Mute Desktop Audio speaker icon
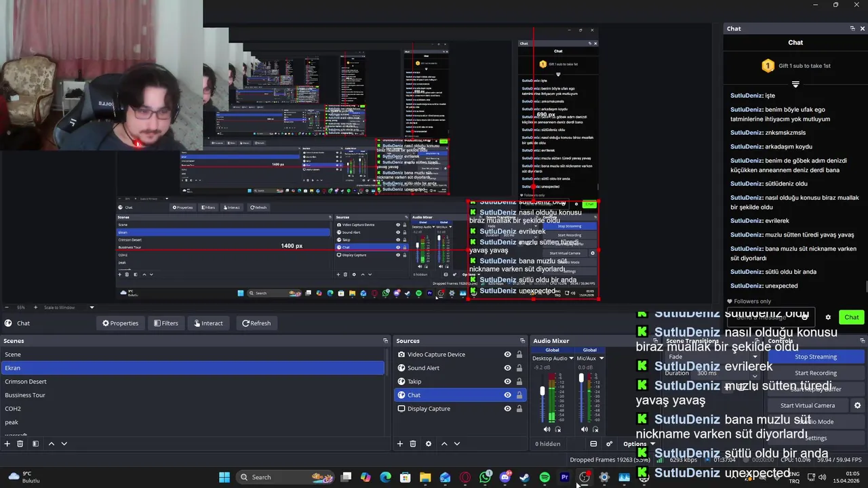Screen dimensions: 868x488 click(x=547, y=429)
